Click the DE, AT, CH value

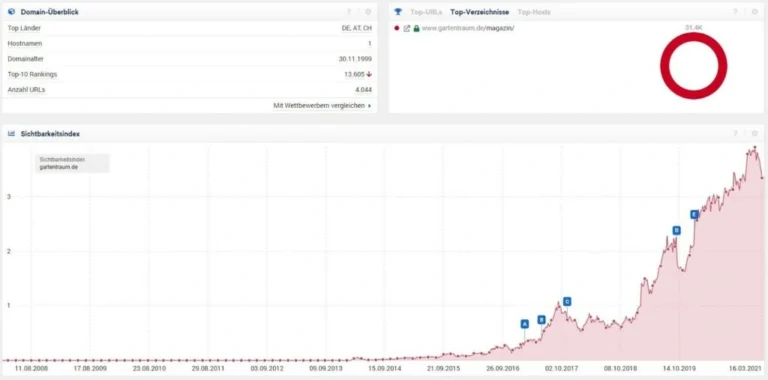click(x=357, y=28)
